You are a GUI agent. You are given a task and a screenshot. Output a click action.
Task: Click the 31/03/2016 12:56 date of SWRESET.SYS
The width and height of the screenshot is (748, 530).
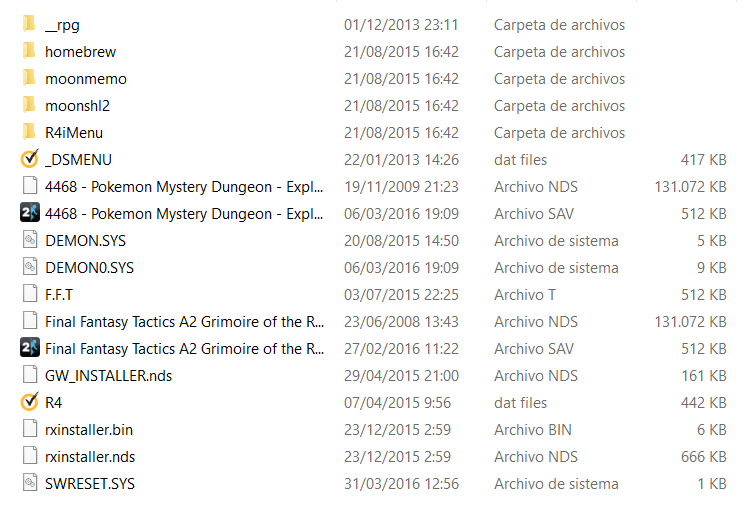pyautogui.click(x=401, y=483)
